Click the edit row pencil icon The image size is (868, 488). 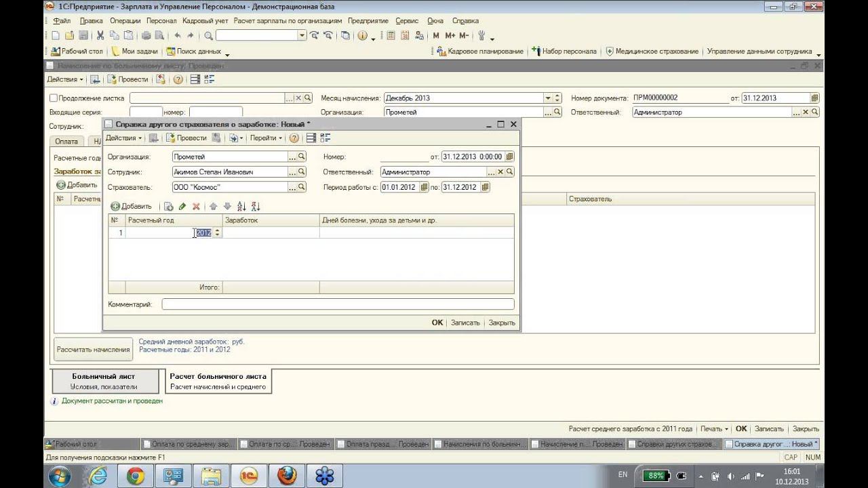click(182, 207)
